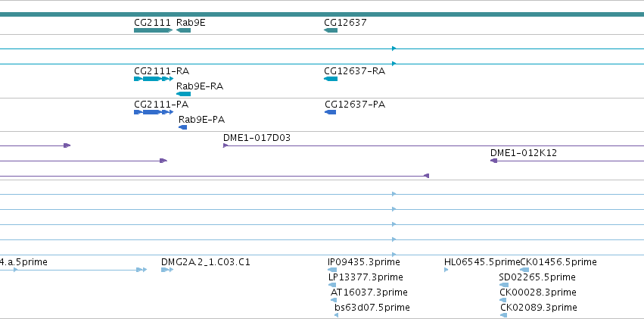Click the HL06545.5prime label

tap(482, 262)
